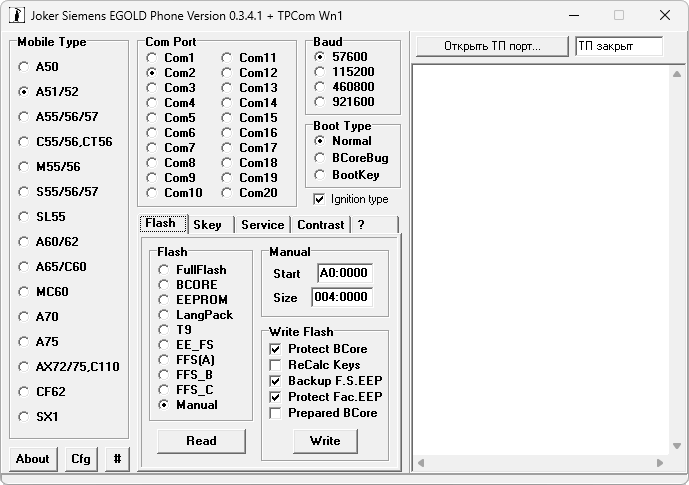
Task: Select BCORE flash option
Action: (x=188, y=285)
